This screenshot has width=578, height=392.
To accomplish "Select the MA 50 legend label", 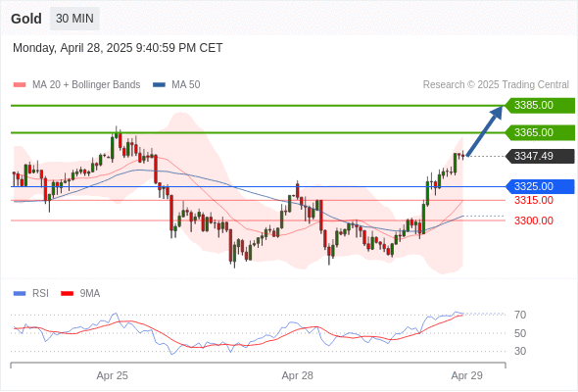I will [186, 85].
